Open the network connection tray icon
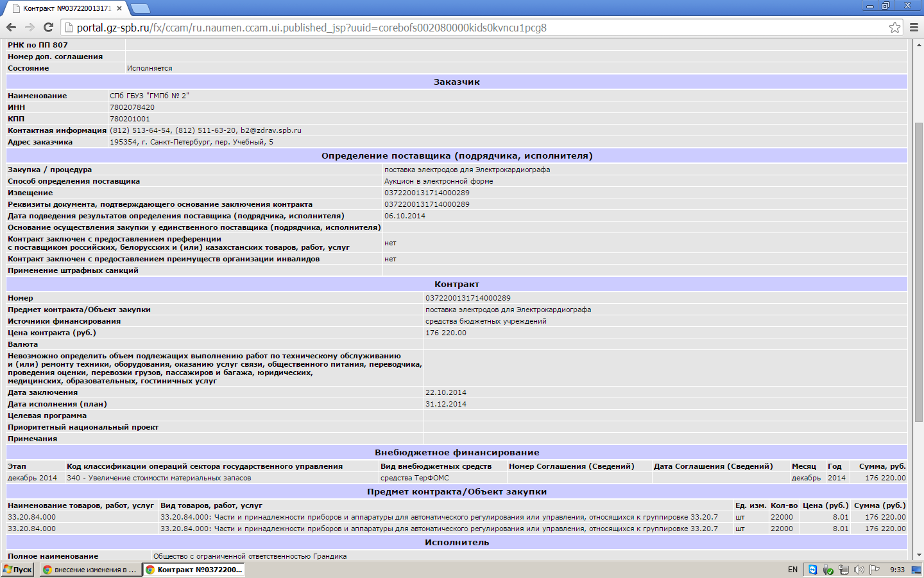The width and height of the screenshot is (924, 578). tap(843, 570)
